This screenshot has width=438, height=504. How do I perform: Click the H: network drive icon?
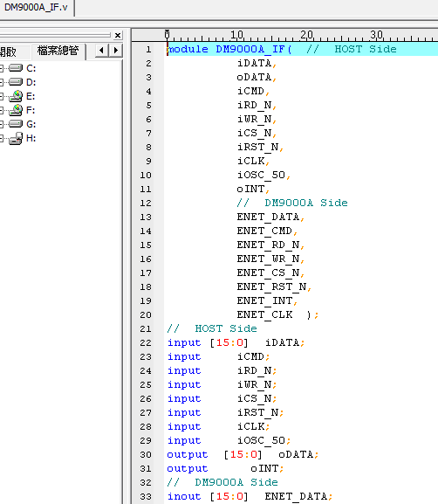click(x=16, y=138)
